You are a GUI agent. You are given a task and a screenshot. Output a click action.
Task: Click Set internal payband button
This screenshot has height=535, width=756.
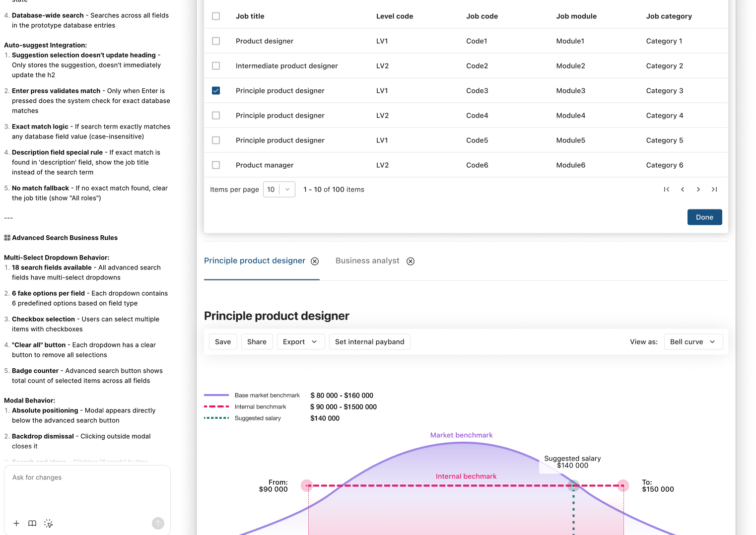pos(369,341)
